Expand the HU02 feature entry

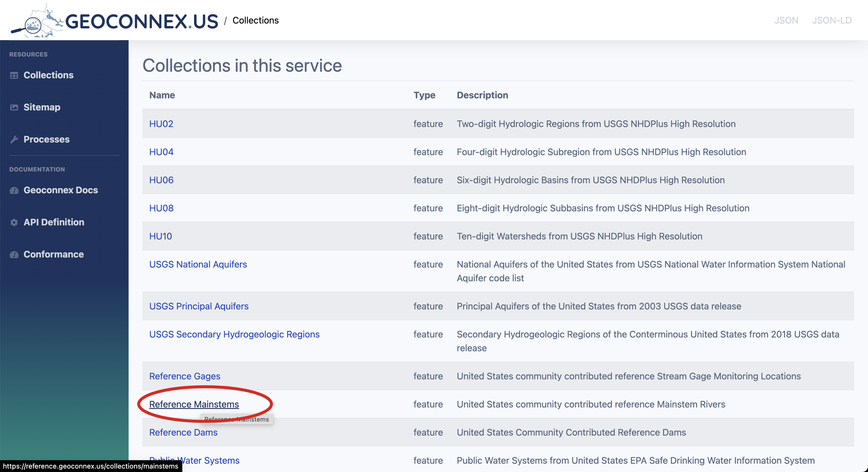pos(161,124)
